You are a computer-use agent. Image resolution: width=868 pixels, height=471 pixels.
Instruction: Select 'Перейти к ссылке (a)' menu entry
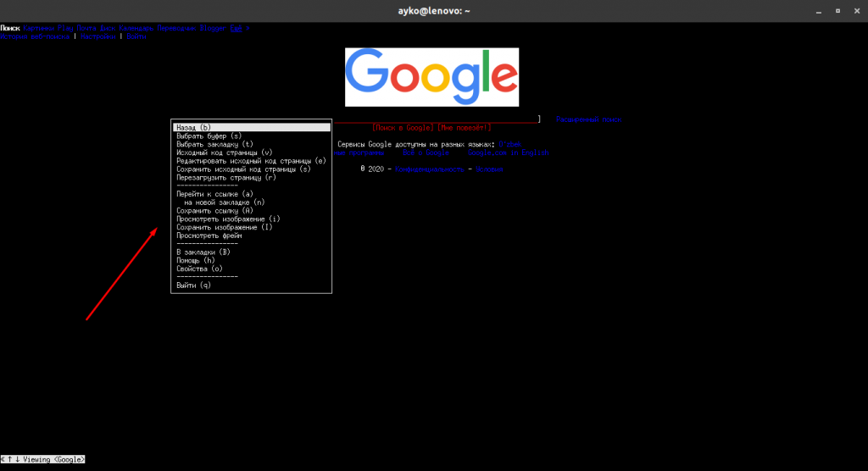(x=214, y=194)
